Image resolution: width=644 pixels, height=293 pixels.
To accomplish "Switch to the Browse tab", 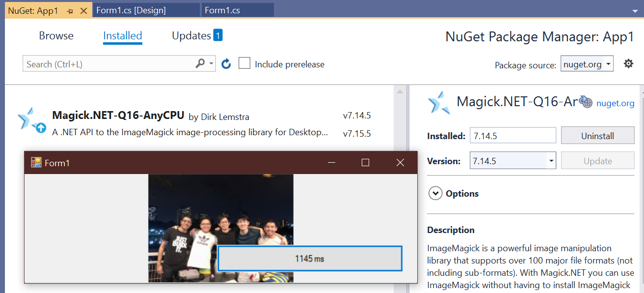I will 56,35.
